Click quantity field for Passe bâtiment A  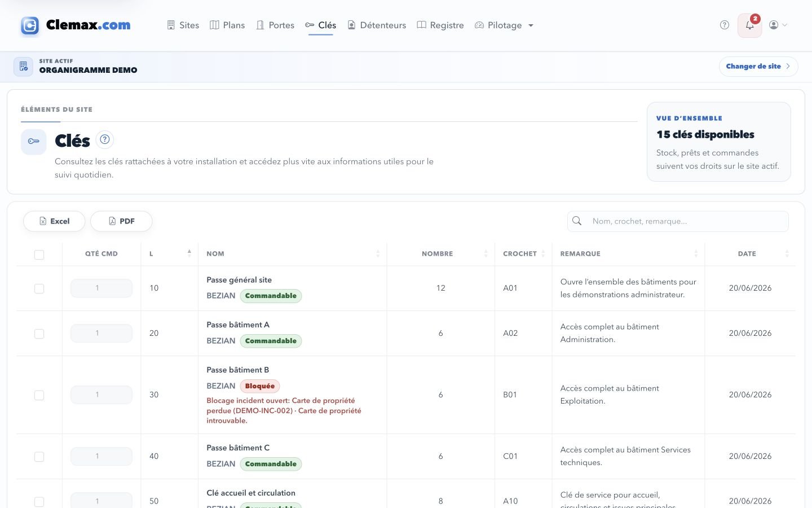101,333
